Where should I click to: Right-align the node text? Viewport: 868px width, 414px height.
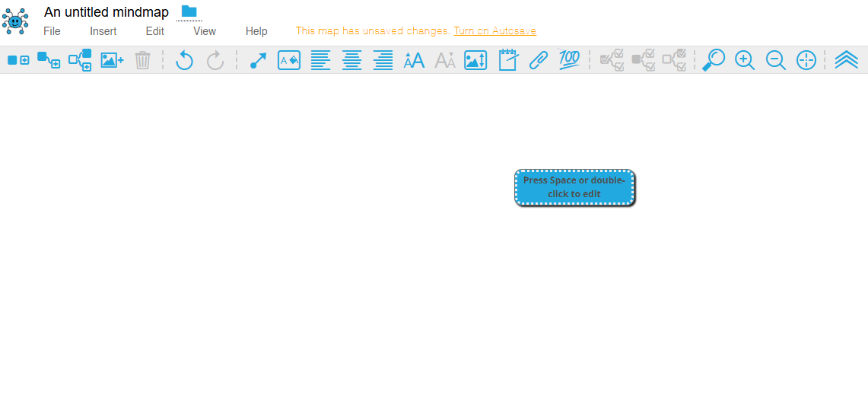pos(383,60)
